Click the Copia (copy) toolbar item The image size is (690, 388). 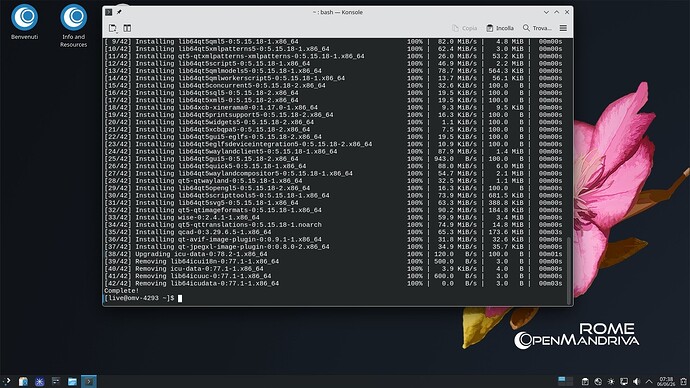coord(465,28)
